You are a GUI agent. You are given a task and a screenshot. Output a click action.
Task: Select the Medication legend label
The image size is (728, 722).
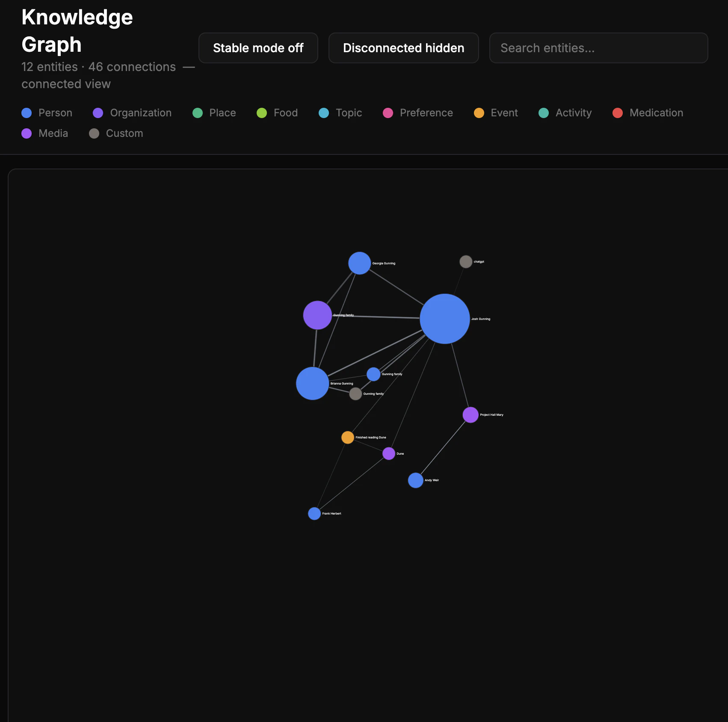coord(656,113)
